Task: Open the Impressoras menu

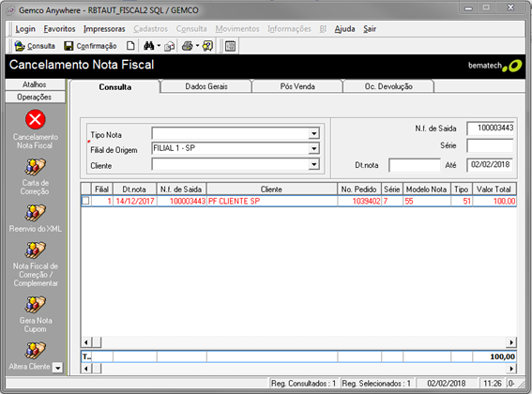Action: pos(104,29)
